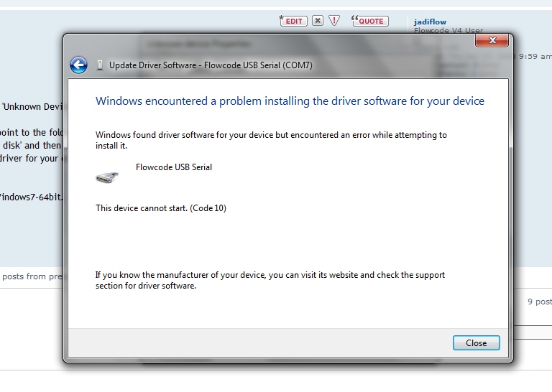Click the 'Windows encountered a problem' heading
Viewport: 552px width, 392px height.
pyautogui.click(x=290, y=101)
